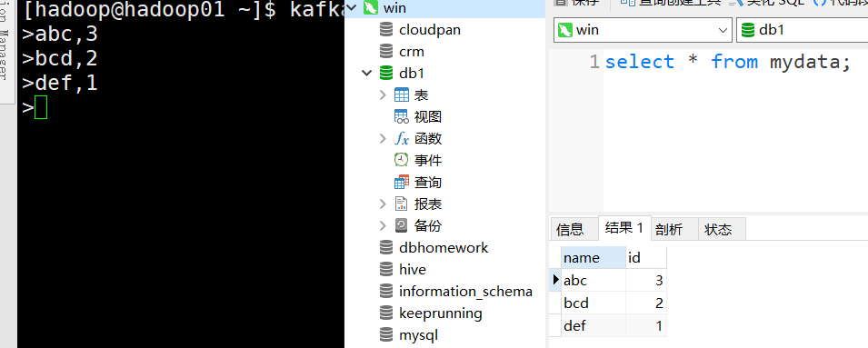Click the name column header in results
This screenshot has height=348, width=868.
coord(594,258)
